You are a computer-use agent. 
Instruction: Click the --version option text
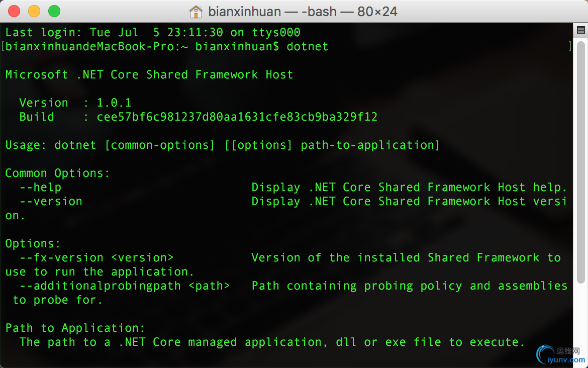tap(51, 202)
